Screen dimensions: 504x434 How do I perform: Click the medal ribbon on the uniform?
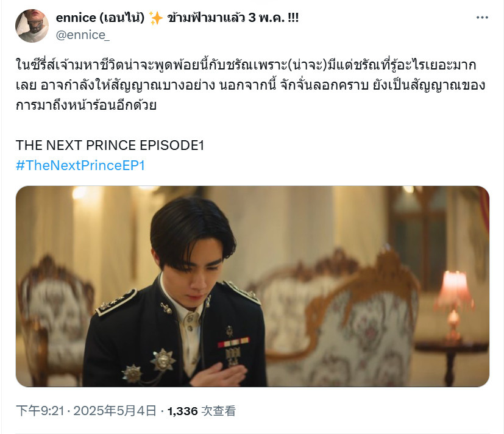pyautogui.click(x=233, y=342)
